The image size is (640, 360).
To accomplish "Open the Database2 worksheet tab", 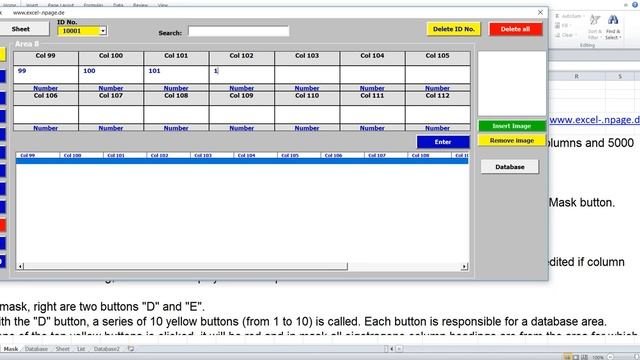I will [107, 349].
